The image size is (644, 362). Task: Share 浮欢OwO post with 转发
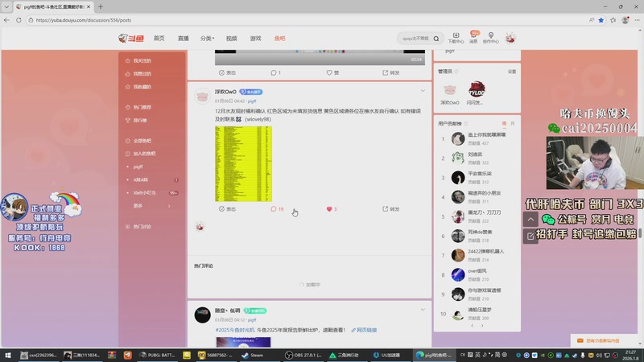pyautogui.click(x=391, y=209)
